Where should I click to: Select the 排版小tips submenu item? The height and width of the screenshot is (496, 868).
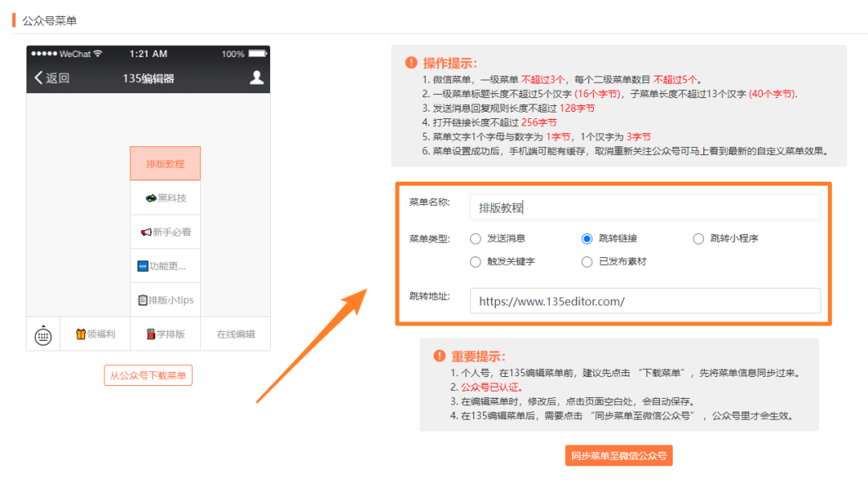pyautogui.click(x=165, y=300)
